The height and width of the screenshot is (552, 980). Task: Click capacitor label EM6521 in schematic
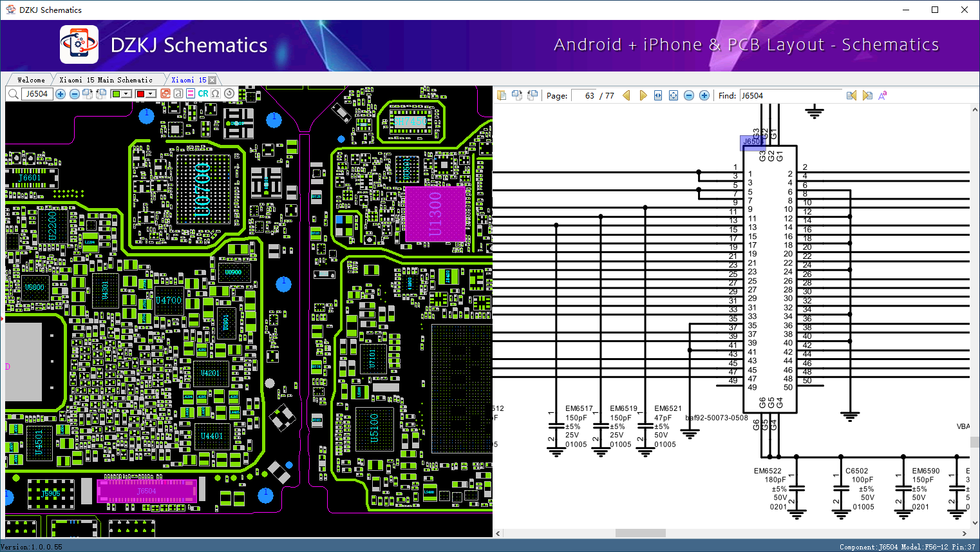[x=668, y=408]
